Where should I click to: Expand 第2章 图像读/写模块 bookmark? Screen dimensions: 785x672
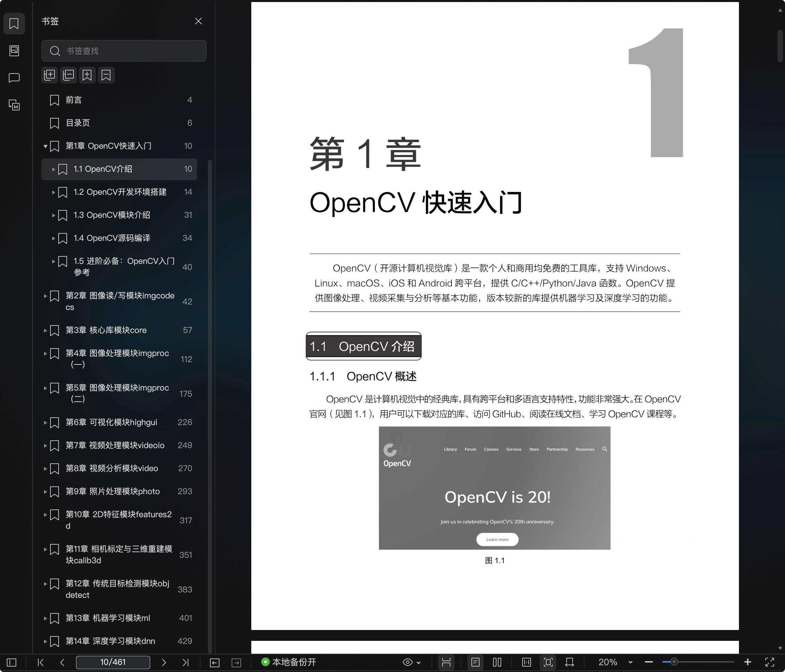[45, 296]
